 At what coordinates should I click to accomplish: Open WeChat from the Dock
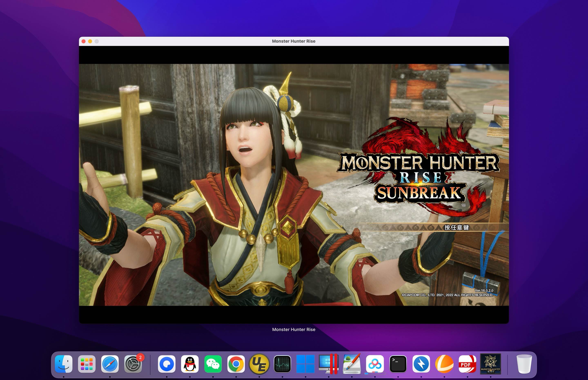(213, 364)
